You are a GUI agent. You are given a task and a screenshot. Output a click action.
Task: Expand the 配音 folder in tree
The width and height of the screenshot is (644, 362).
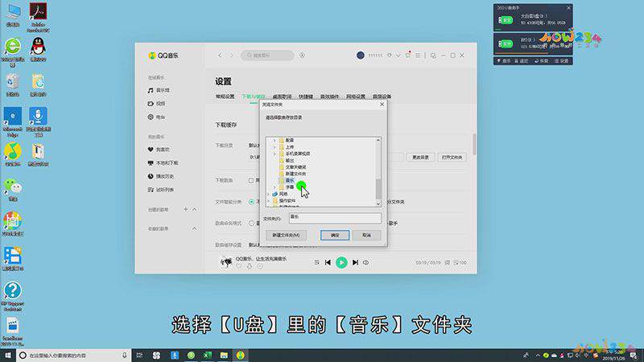[275, 140]
